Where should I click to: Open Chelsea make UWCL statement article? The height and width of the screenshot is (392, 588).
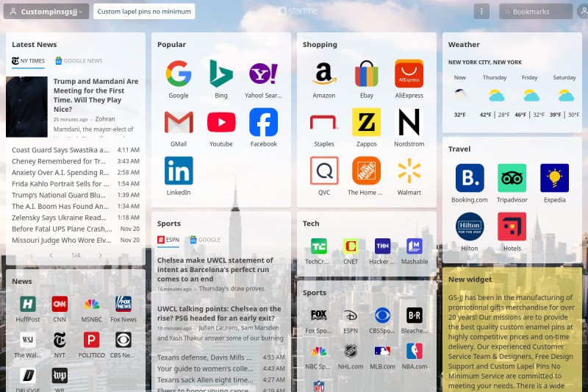coord(215,269)
